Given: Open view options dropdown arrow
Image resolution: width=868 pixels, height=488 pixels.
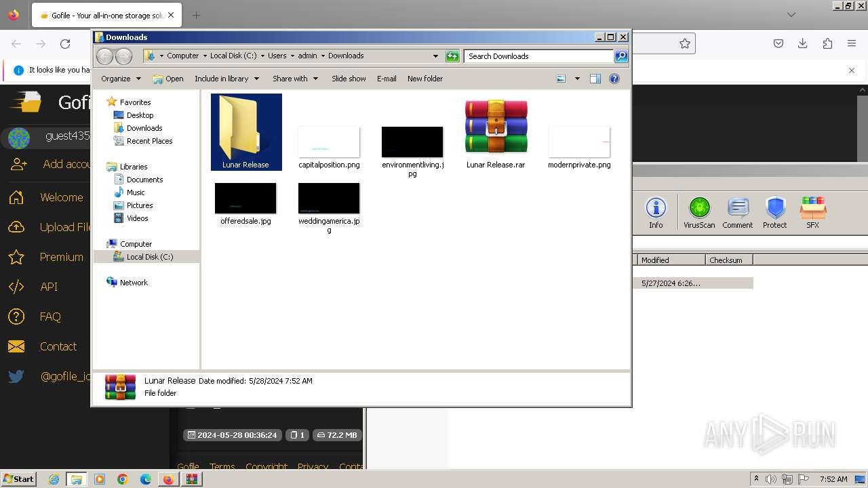Looking at the screenshot, I should tap(577, 79).
